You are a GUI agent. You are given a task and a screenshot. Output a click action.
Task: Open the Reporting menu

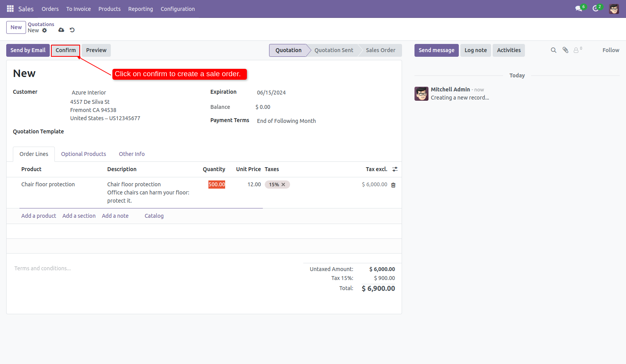click(140, 9)
